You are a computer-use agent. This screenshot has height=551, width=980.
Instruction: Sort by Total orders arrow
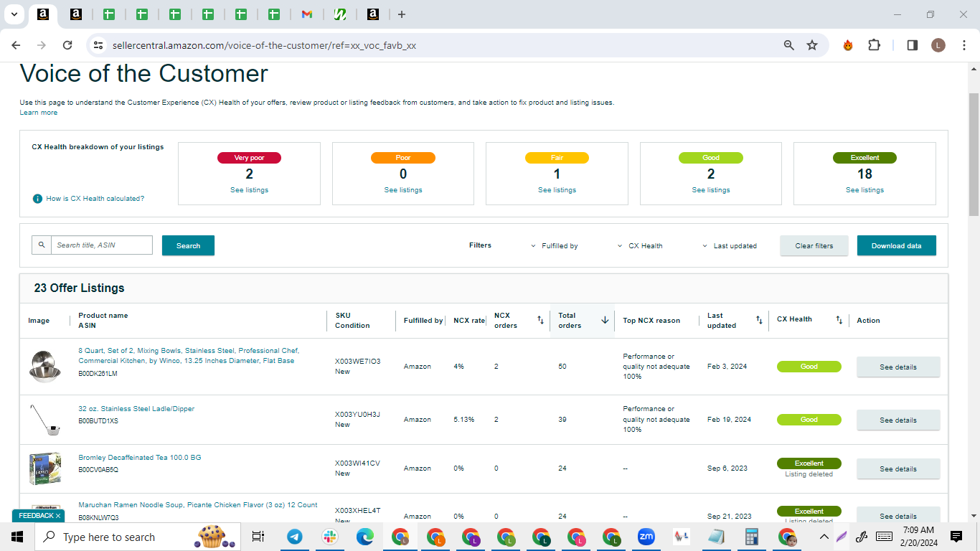605,320
